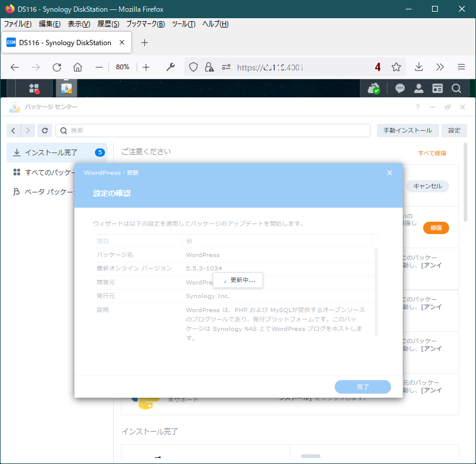
Task: Click the Package Center 検索 field
Action: pyautogui.click(x=213, y=131)
